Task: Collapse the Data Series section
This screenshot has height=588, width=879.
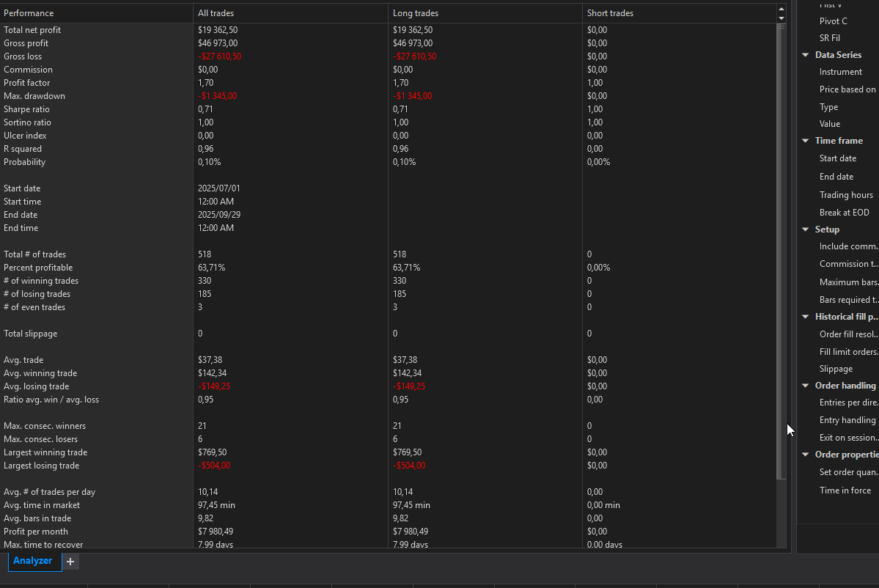Action: 806,55
